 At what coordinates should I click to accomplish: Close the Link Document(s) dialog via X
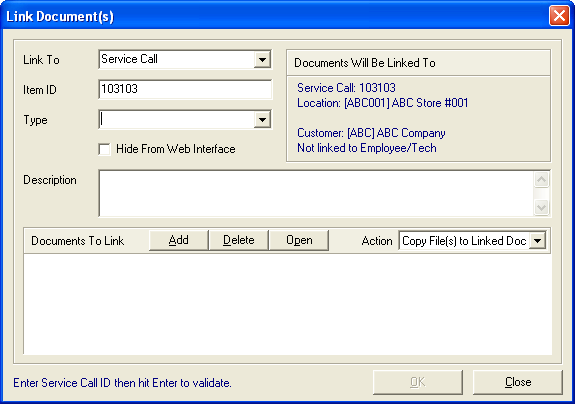(x=559, y=16)
